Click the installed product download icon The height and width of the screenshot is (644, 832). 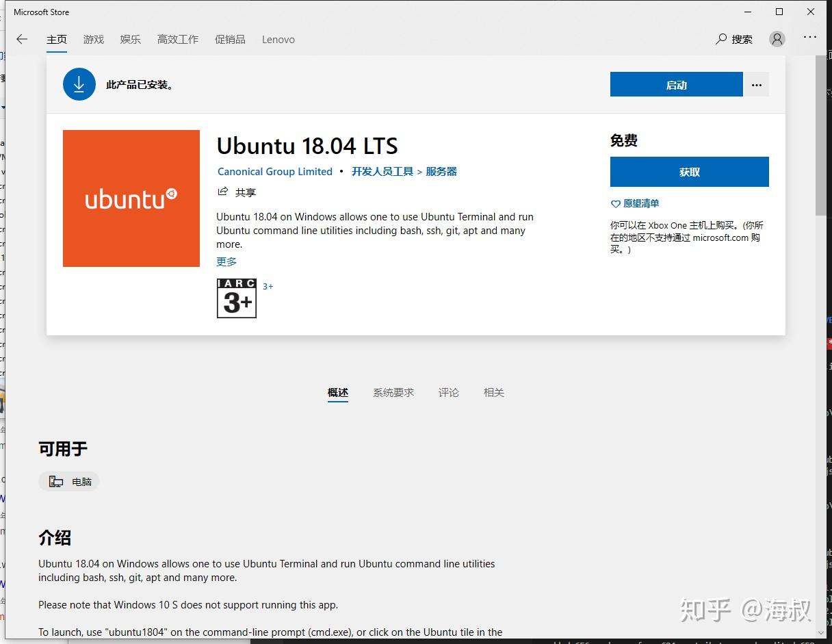tap(79, 83)
